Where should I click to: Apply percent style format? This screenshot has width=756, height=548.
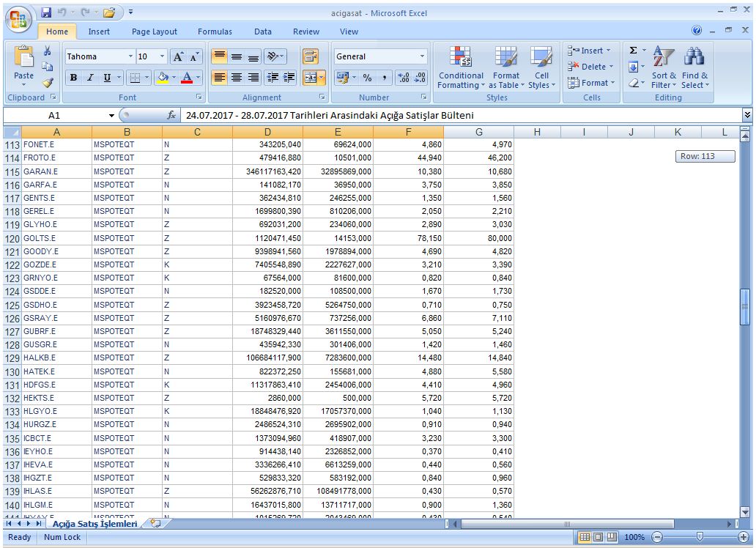click(x=368, y=77)
